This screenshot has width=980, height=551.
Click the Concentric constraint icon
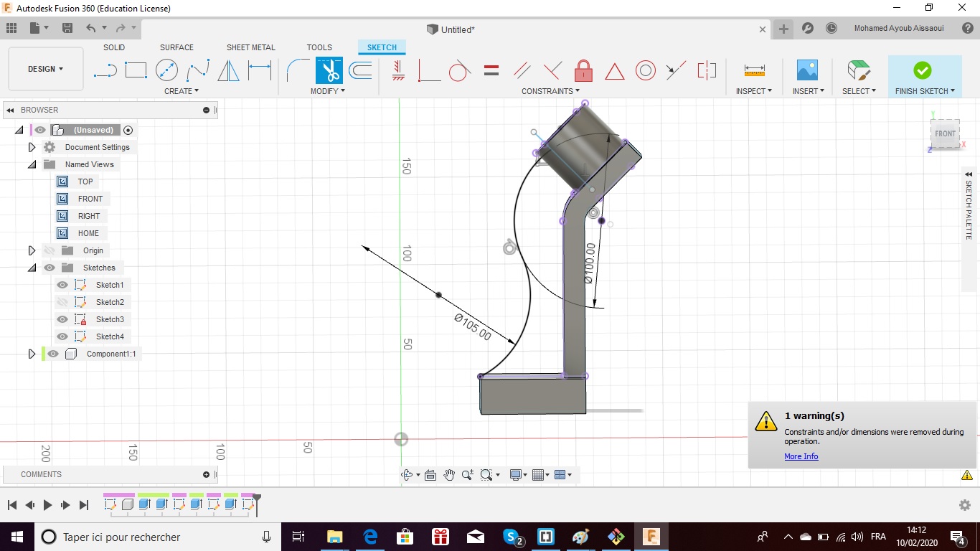point(645,70)
